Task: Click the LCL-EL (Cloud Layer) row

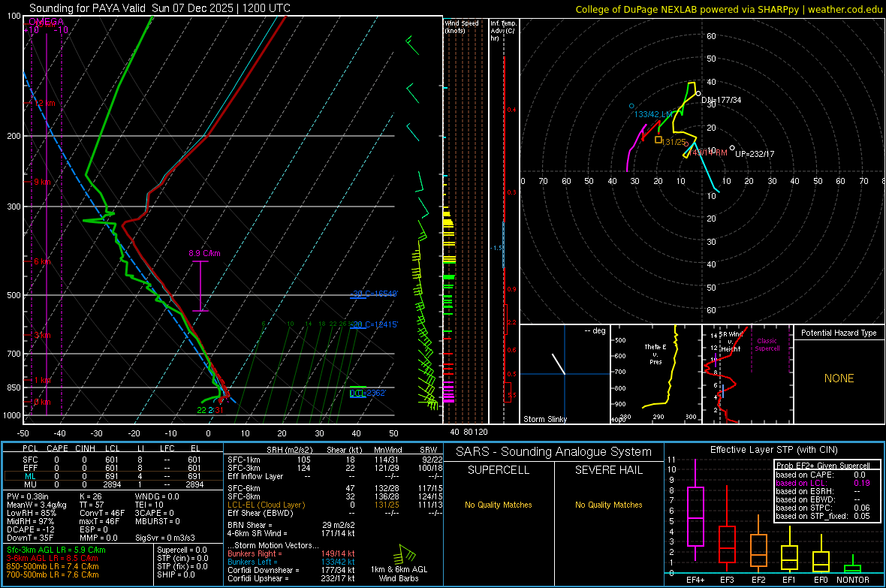Action: [335, 505]
